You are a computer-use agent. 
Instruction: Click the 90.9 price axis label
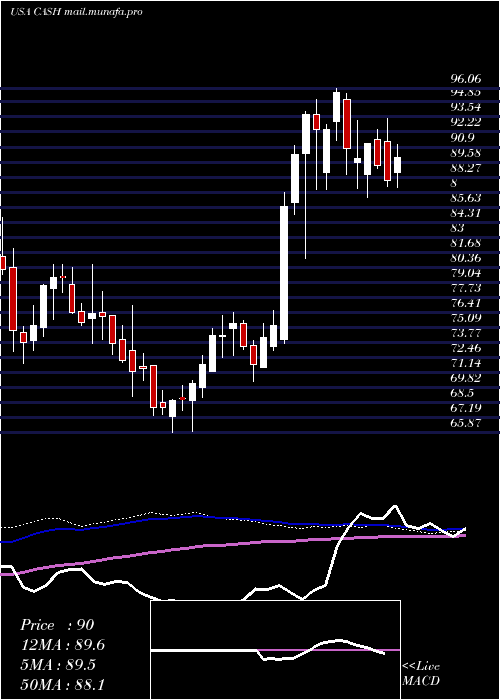(462, 138)
